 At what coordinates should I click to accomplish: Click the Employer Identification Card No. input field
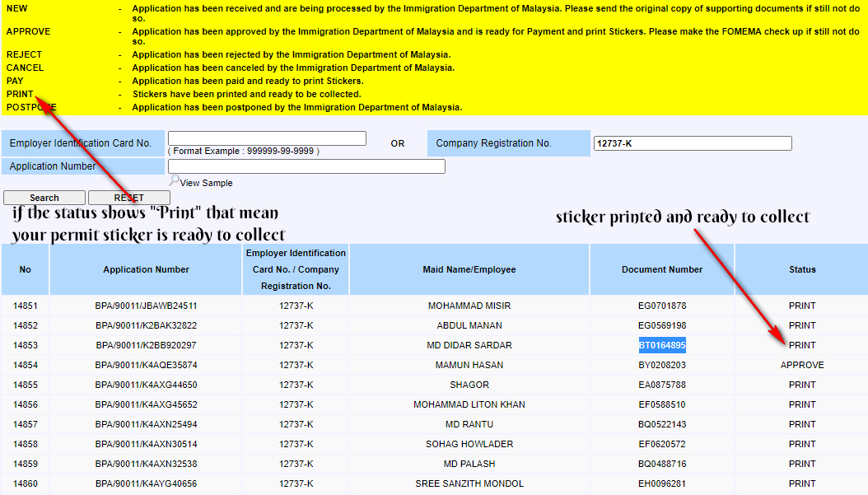tap(265, 138)
